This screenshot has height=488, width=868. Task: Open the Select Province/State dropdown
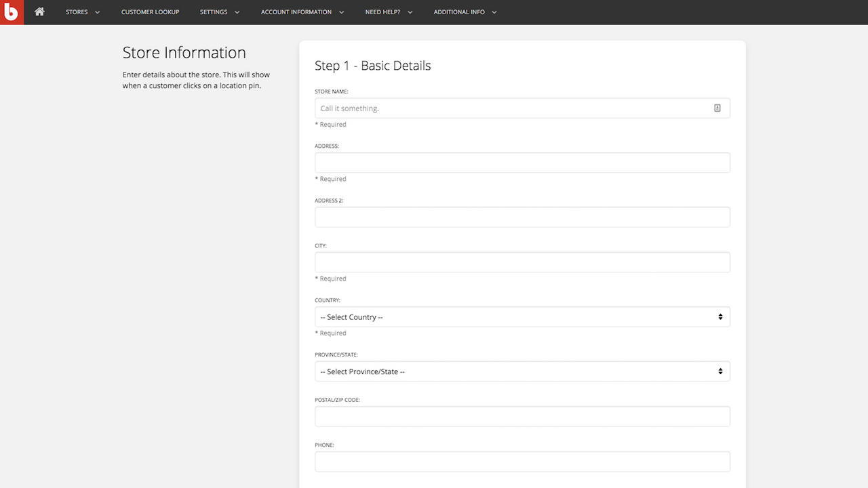pos(522,371)
